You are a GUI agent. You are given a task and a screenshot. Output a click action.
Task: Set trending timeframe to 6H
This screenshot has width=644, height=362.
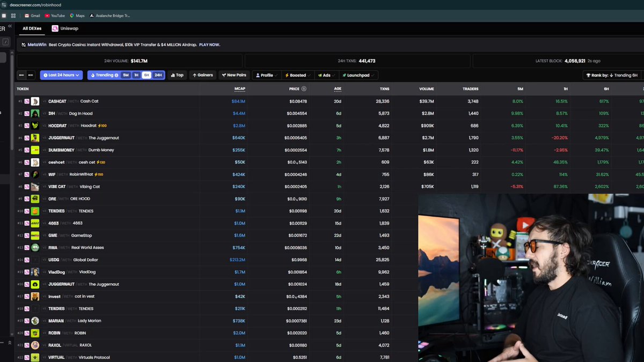click(x=147, y=75)
